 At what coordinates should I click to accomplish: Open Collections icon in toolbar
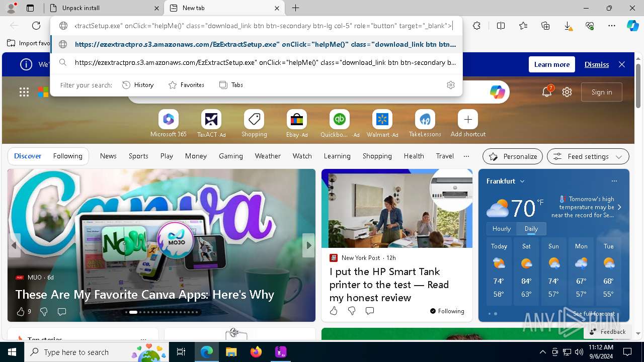pos(545,26)
